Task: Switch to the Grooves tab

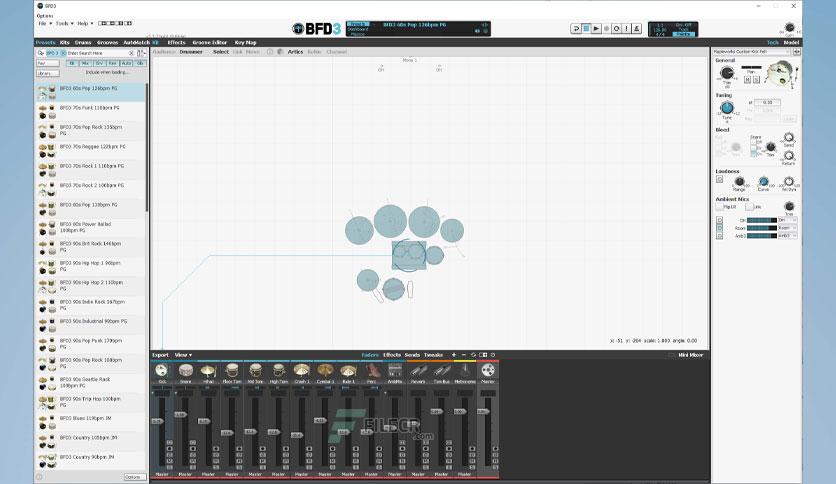Action: (107, 43)
